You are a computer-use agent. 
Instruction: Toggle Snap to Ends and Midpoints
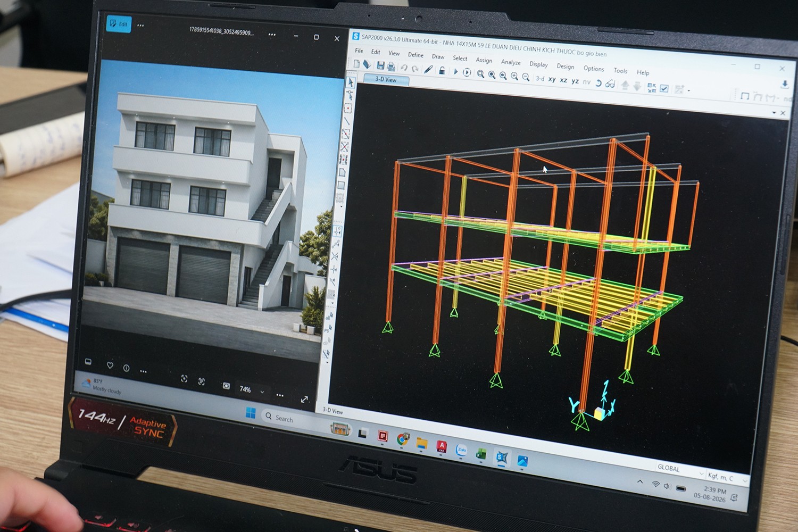336,244
